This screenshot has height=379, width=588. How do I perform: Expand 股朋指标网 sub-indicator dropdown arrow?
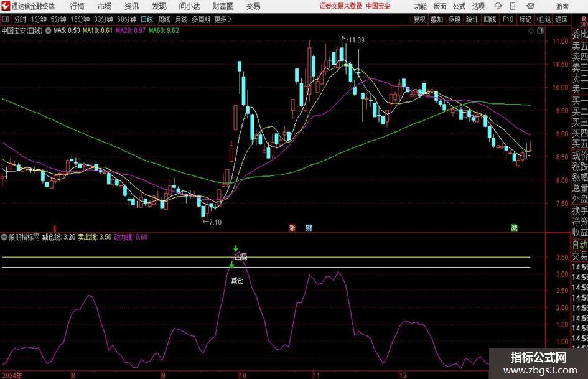coord(4,237)
